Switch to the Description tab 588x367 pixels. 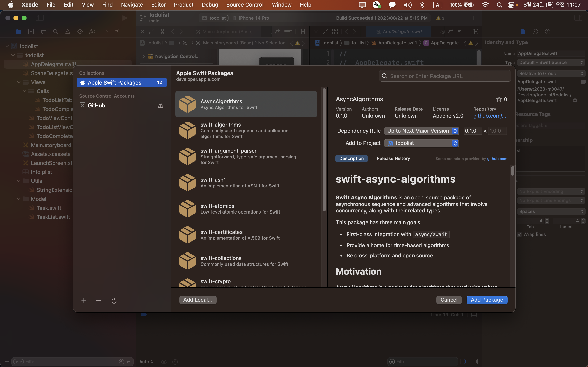click(351, 159)
